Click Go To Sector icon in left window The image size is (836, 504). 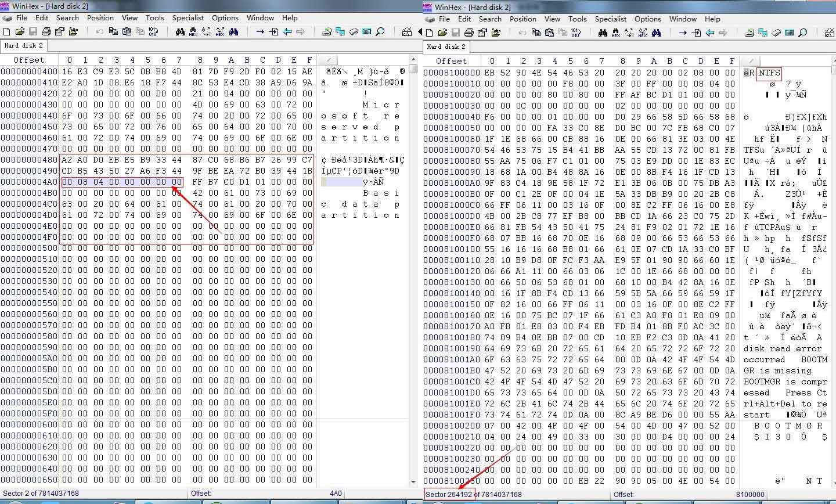click(273, 32)
